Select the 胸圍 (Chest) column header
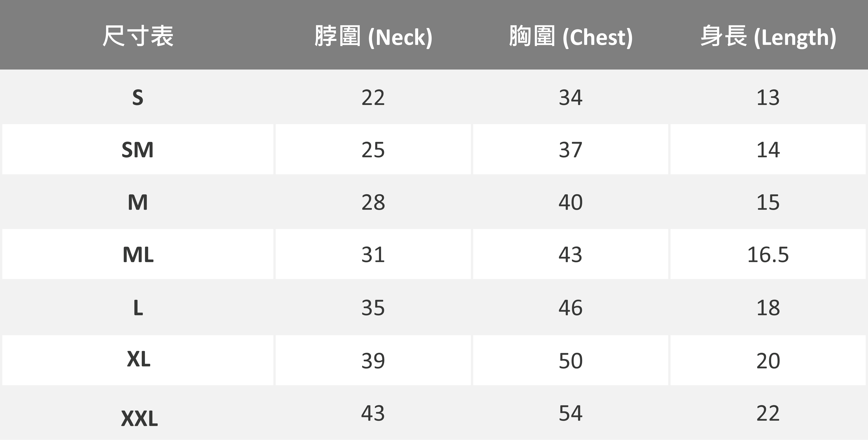This screenshot has height=447, width=868. tap(570, 36)
